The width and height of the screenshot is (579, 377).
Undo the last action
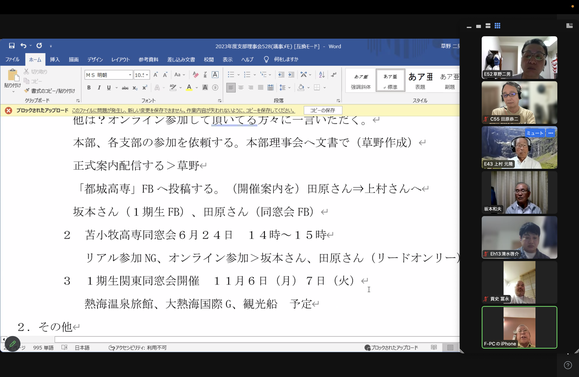[x=24, y=45]
